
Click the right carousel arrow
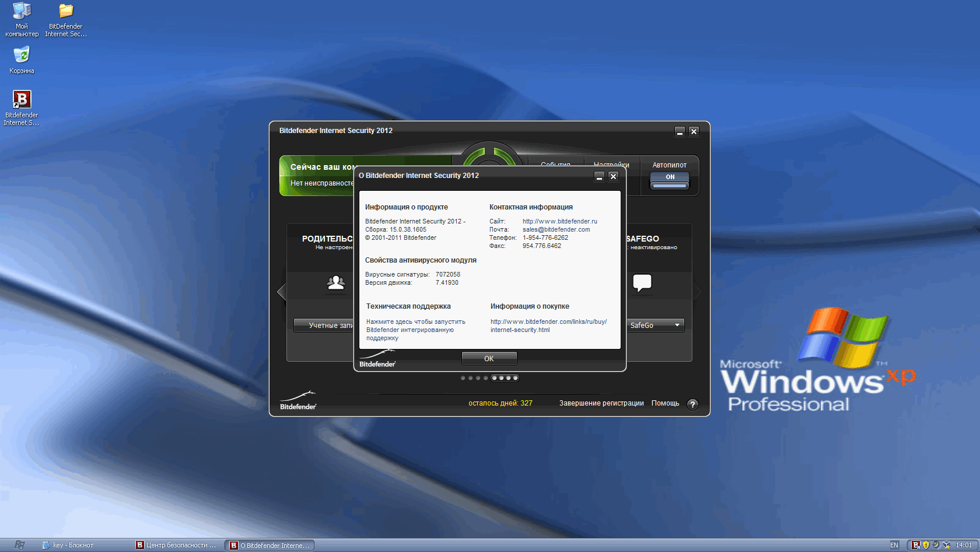[x=698, y=291]
